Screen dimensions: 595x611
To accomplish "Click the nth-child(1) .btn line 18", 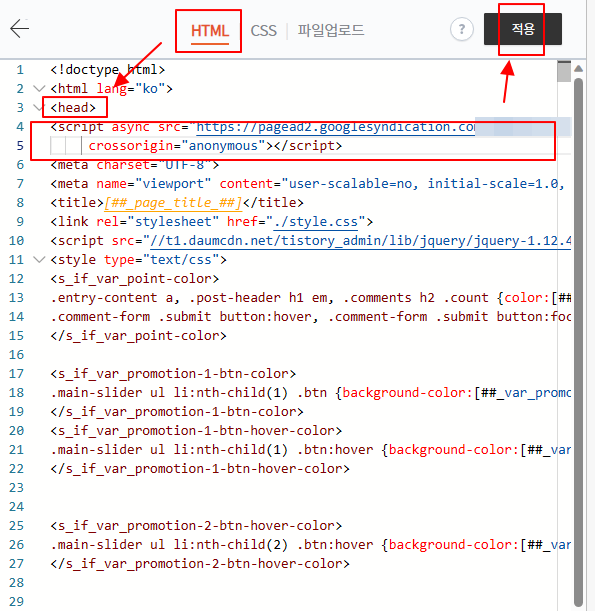I will click(x=311, y=393).
